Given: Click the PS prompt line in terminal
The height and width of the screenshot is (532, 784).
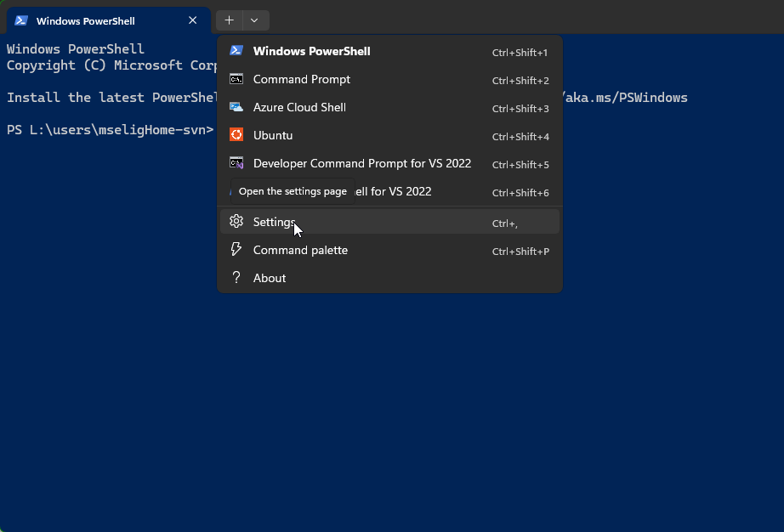Looking at the screenshot, I should [x=110, y=129].
